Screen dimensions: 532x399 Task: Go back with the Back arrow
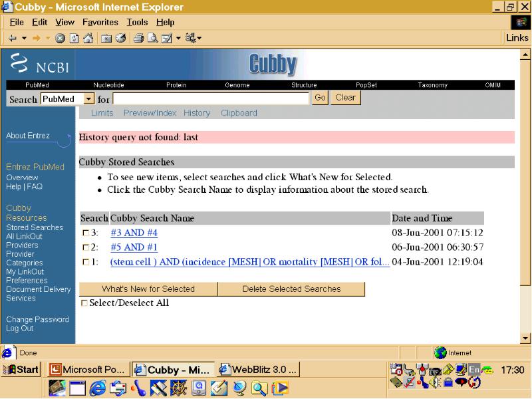click(x=13, y=39)
